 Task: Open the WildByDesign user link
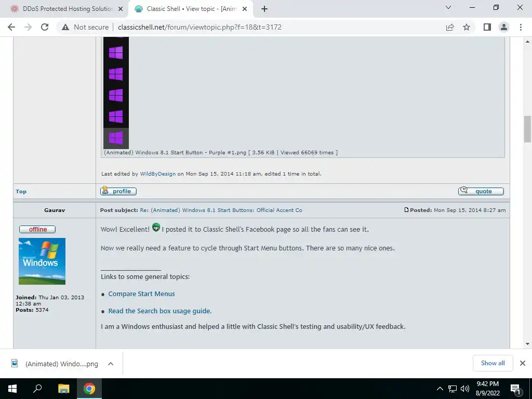[x=158, y=174]
